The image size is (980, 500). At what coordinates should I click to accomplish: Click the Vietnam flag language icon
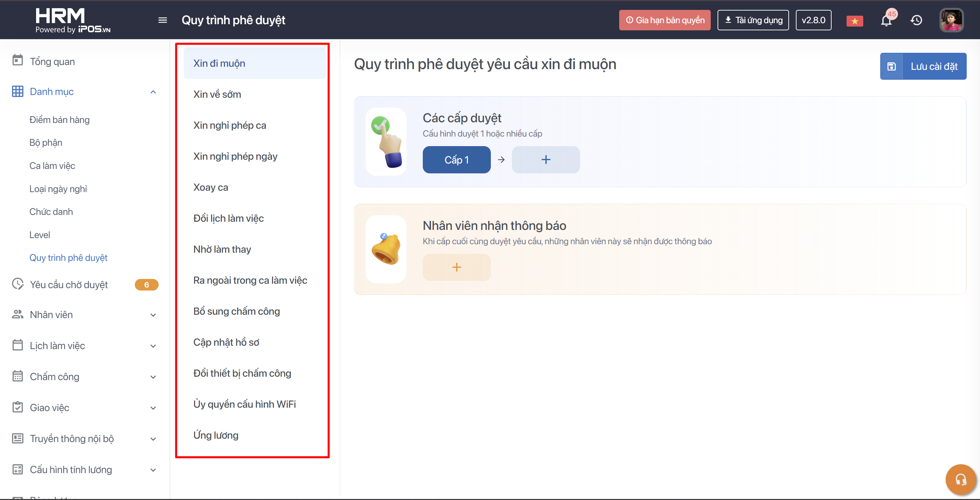[854, 21]
